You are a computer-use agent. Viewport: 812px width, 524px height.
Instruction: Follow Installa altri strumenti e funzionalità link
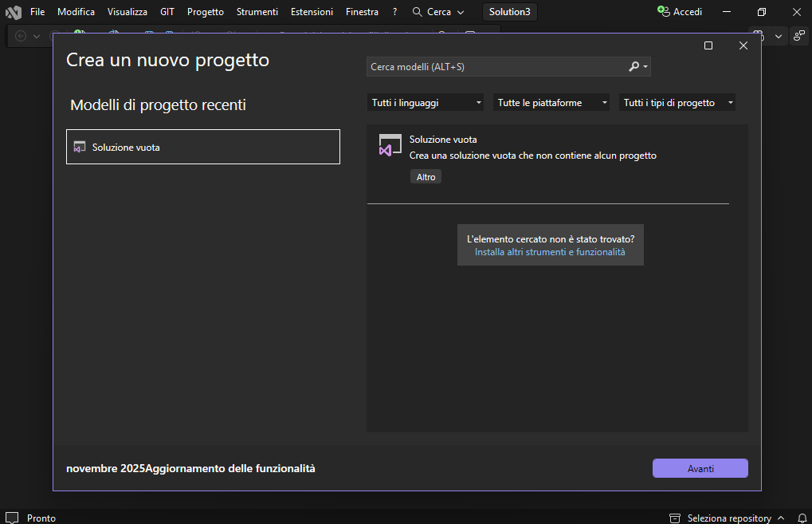click(550, 252)
